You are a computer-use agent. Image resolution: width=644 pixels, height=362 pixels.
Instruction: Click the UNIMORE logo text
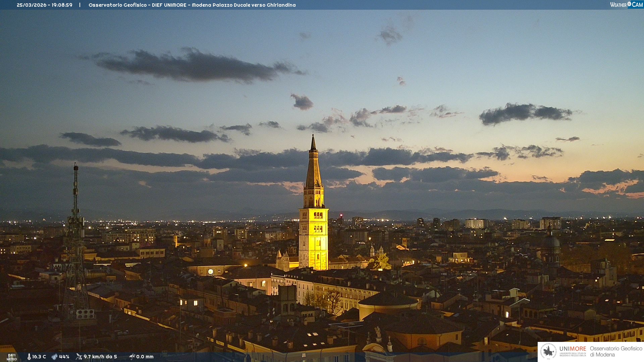[573, 349]
